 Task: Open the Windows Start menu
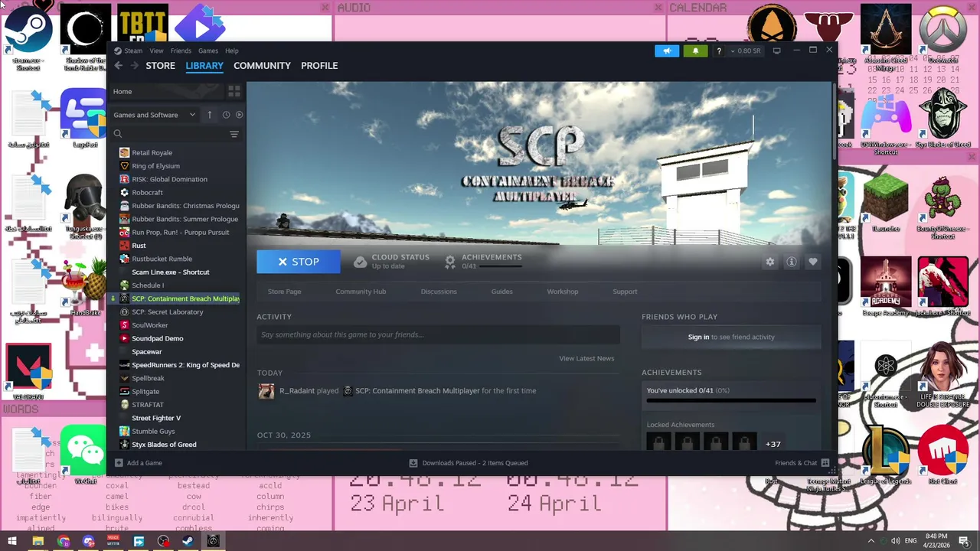[x=11, y=541]
